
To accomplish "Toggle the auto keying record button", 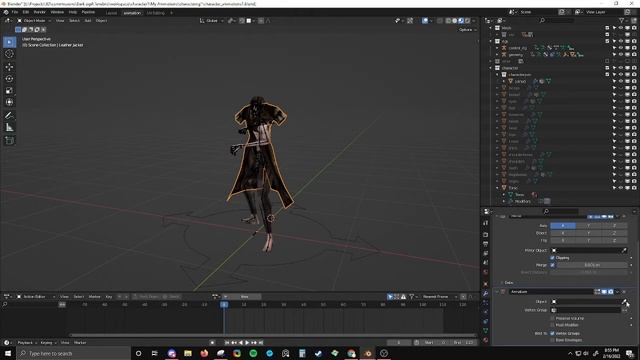I will click(212, 343).
